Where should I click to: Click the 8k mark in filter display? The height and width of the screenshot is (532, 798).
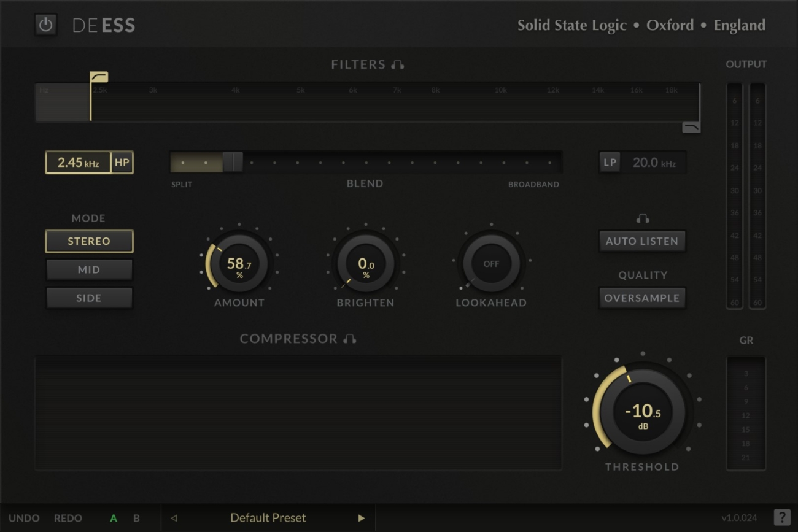(x=435, y=90)
